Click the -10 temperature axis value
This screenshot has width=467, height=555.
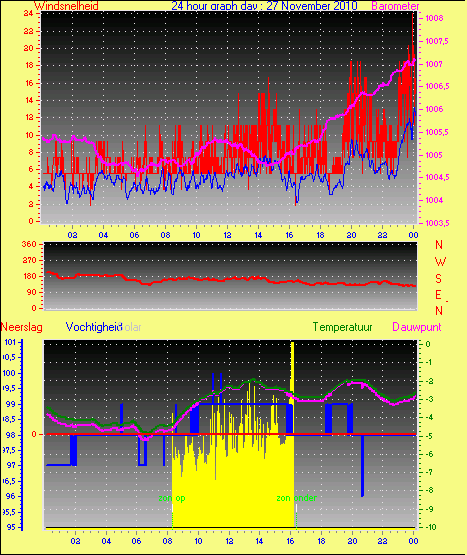coord(431,527)
